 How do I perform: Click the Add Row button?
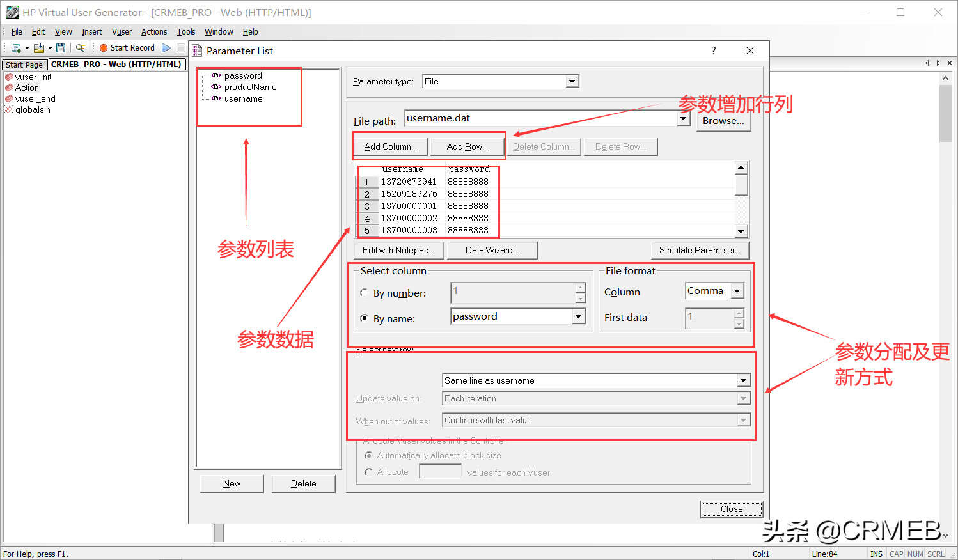point(467,146)
